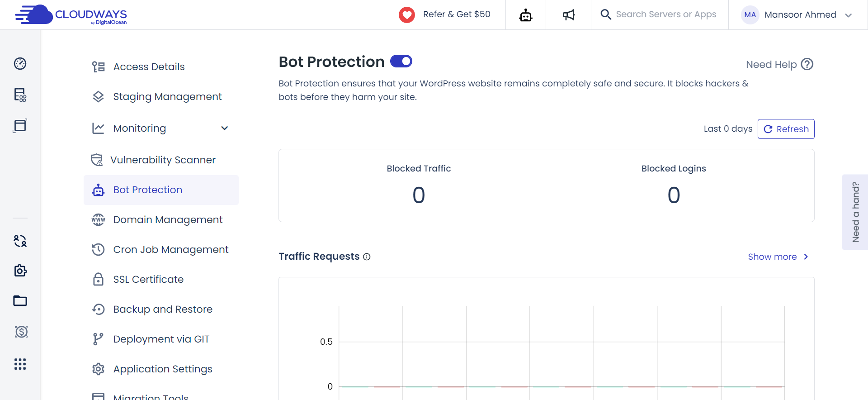Click the Need Help question mark icon
This screenshot has height=400, width=868.
(x=808, y=64)
